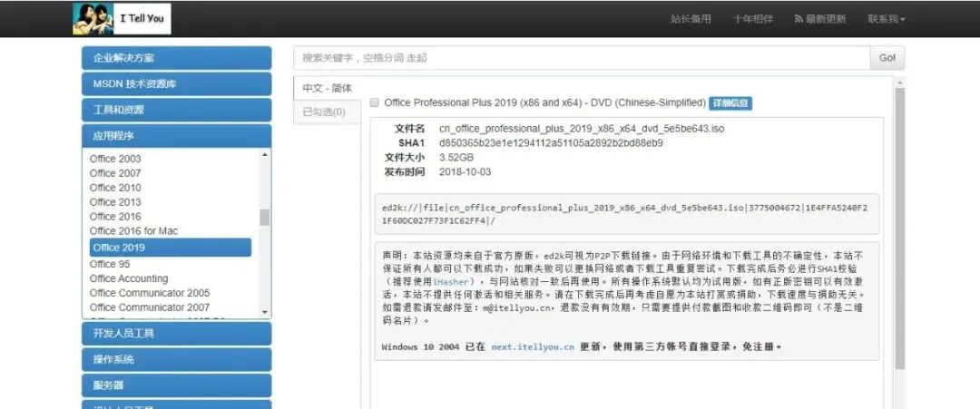Select Office 2016 for Mac
Viewport: 980px width, 409px height.
point(133,231)
